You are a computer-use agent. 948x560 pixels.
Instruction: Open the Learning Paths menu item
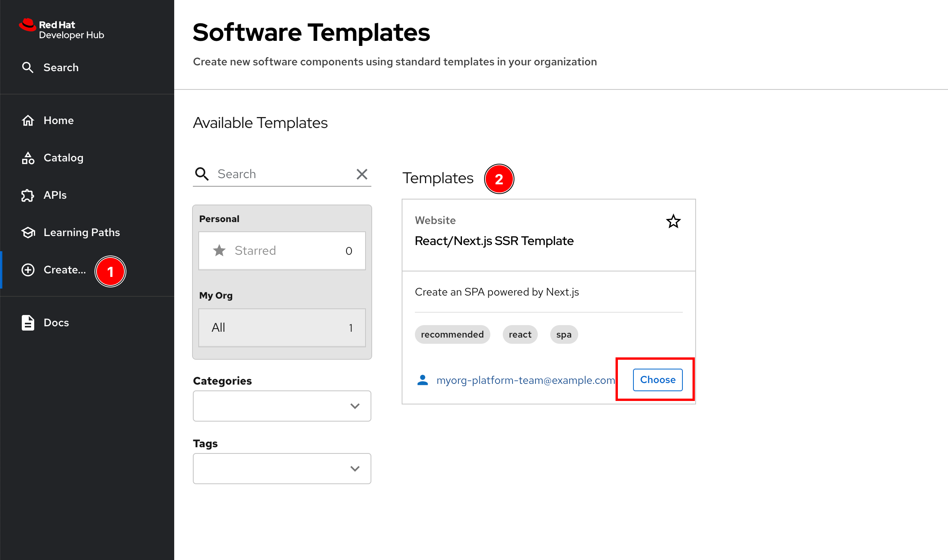82,233
